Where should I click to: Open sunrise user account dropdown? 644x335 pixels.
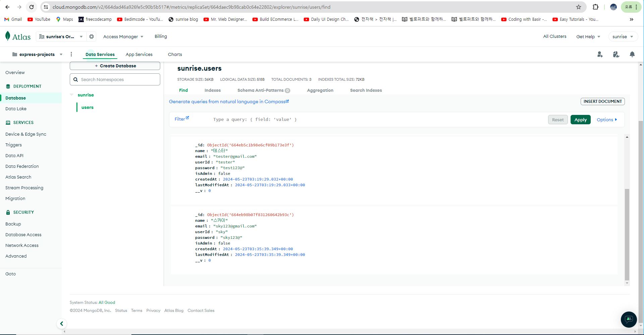pos(623,37)
